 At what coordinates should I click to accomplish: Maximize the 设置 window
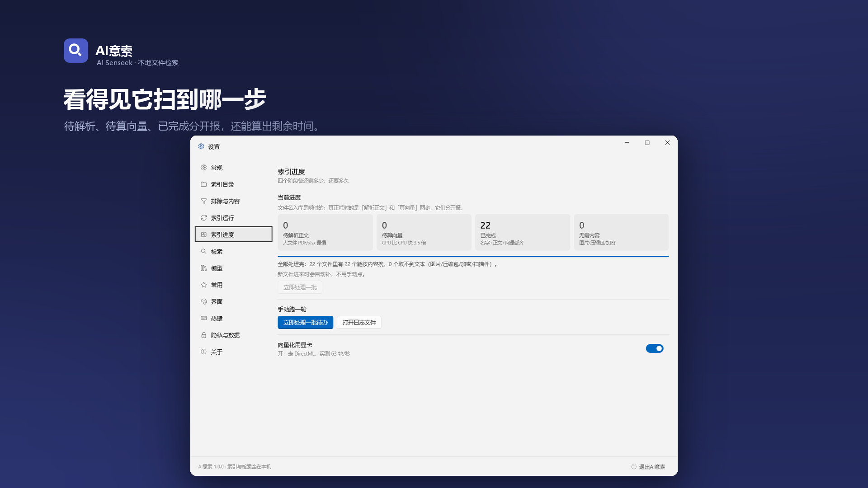coord(647,143)
